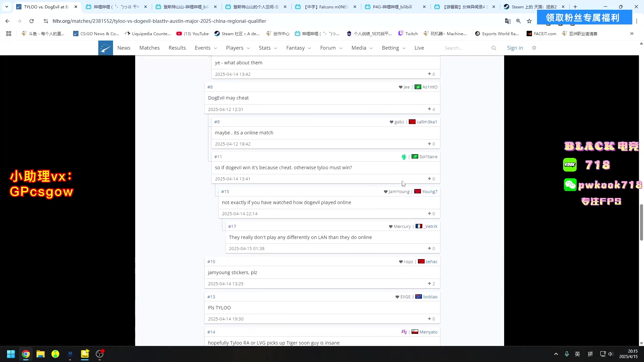The width and height of the screenshot is (644, 362).
Task: Open the News menu item
Action: [124, 48]
